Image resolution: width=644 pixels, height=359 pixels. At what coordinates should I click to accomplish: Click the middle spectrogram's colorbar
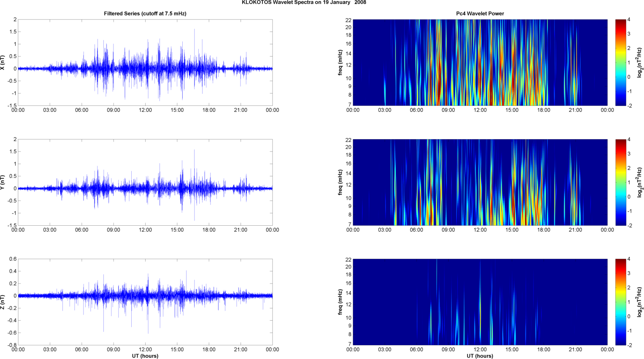(620, 182)
